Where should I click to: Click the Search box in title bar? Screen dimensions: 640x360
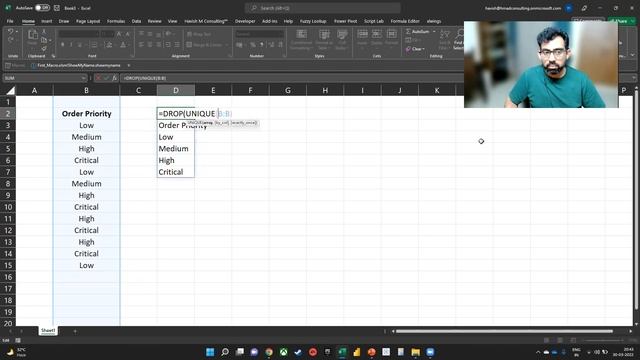322,8
